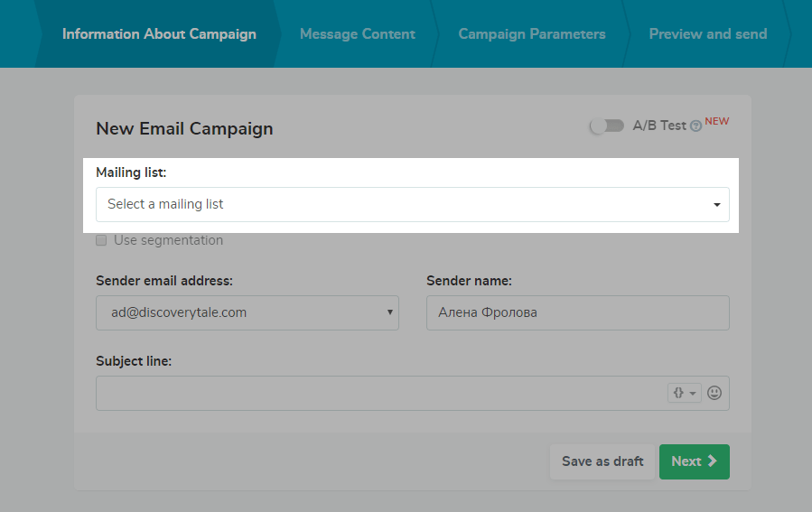Go to the Message Content step

[x=357, y=34]
